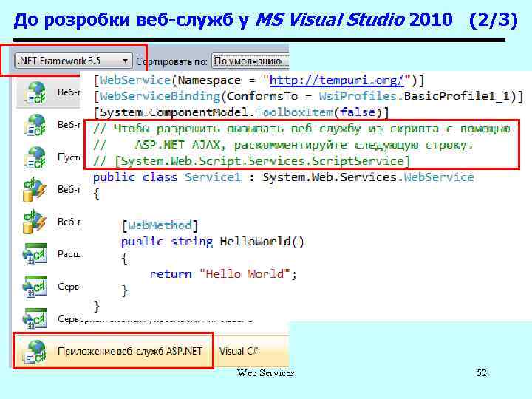Image resolution: width=532 pixels, height=399 pixels.
Task: Open the .NET Framework 3.5 dropdown
Action: coord(73,61)
